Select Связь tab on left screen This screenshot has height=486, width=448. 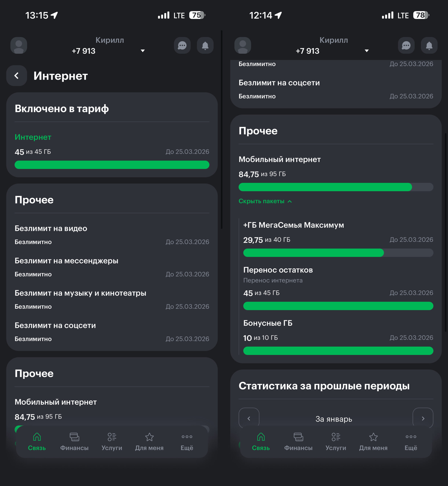(x=37, y=441)
